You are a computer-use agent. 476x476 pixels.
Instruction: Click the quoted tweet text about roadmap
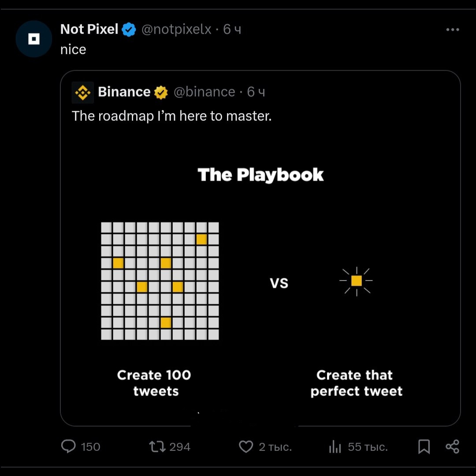click(x=171, y=116)
